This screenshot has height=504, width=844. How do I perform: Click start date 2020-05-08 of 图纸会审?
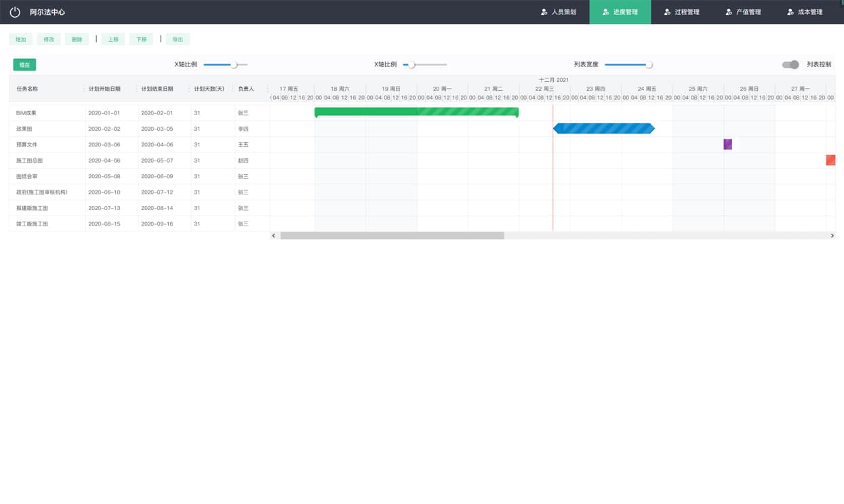click(x=104, y=176)
